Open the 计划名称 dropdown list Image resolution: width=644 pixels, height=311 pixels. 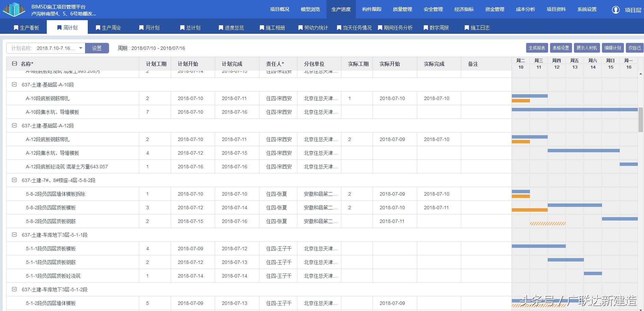[x=81, y=48]
